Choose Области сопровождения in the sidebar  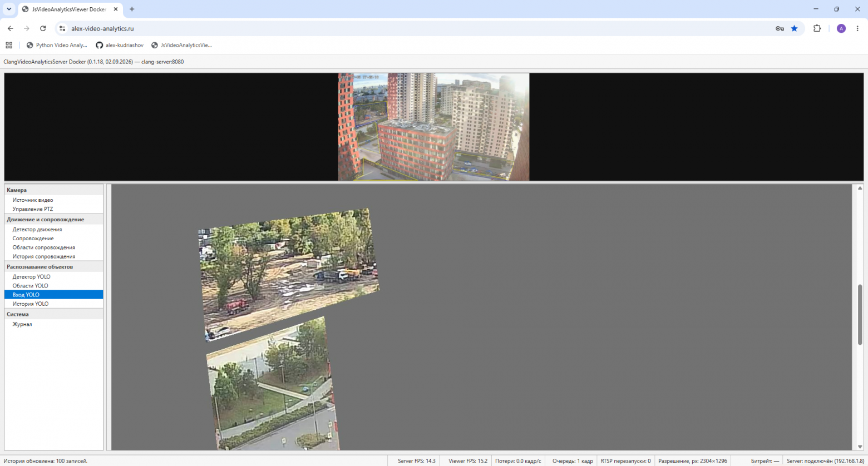coord(54,247)
